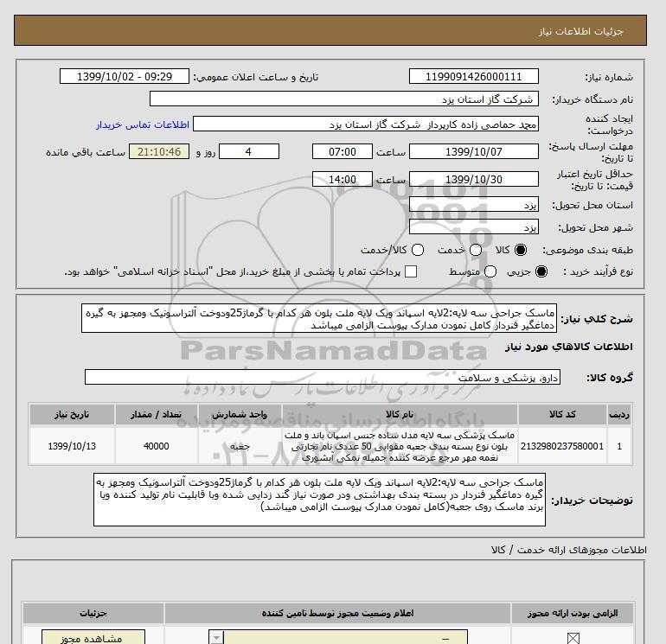Click the general need description text box
The width and height of the screenshot is (666, 644).
tap(319, 319)
